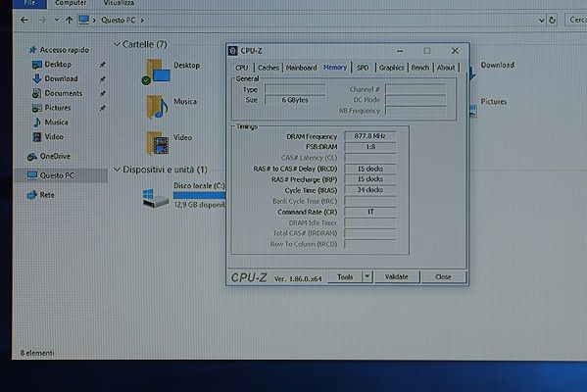Click the Cycle Time 34 clocks value
This screenshot has width=587, height=392.
[369, 190]
